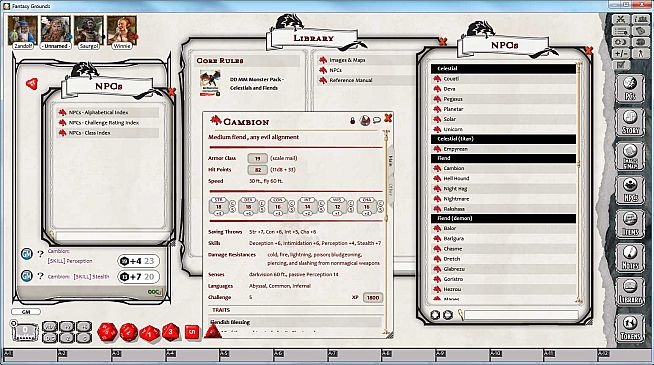This screenshot has width=654, height=365.
Task: Open Images & Maps in Library
Action: (x=347, y=60)
